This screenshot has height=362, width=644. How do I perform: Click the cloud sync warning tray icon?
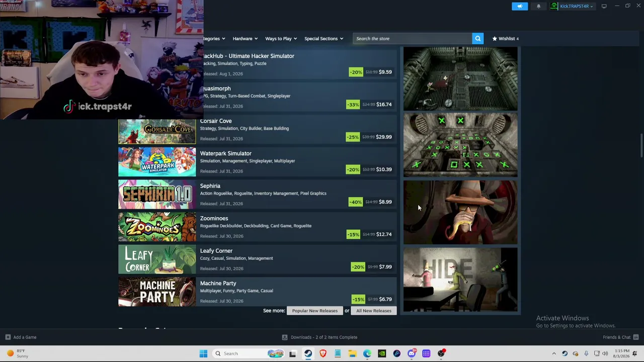(576, 353)
